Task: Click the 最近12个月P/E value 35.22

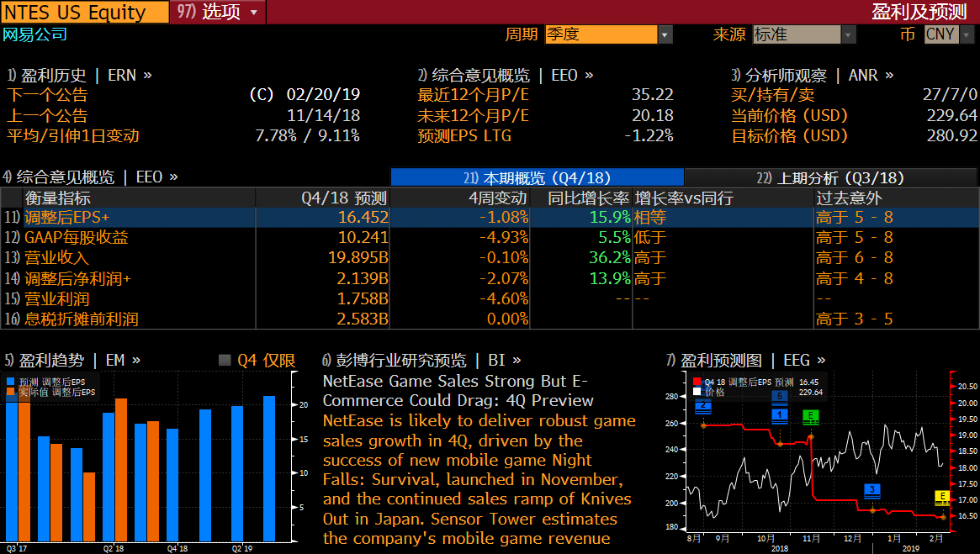Action: tap(653, 94)
